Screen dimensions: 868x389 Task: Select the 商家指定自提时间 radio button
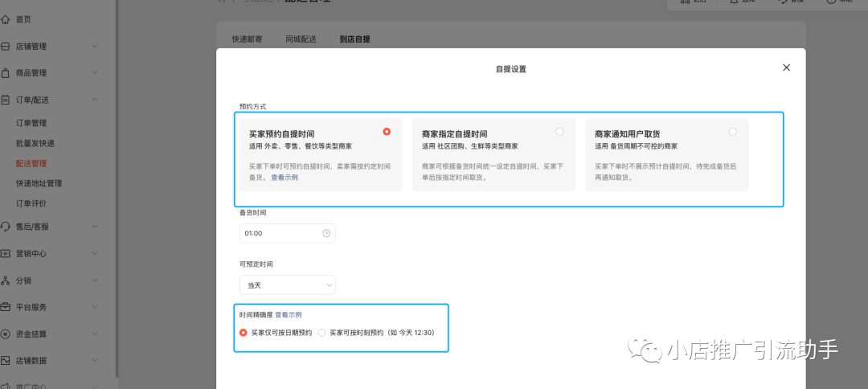(559, 132)
